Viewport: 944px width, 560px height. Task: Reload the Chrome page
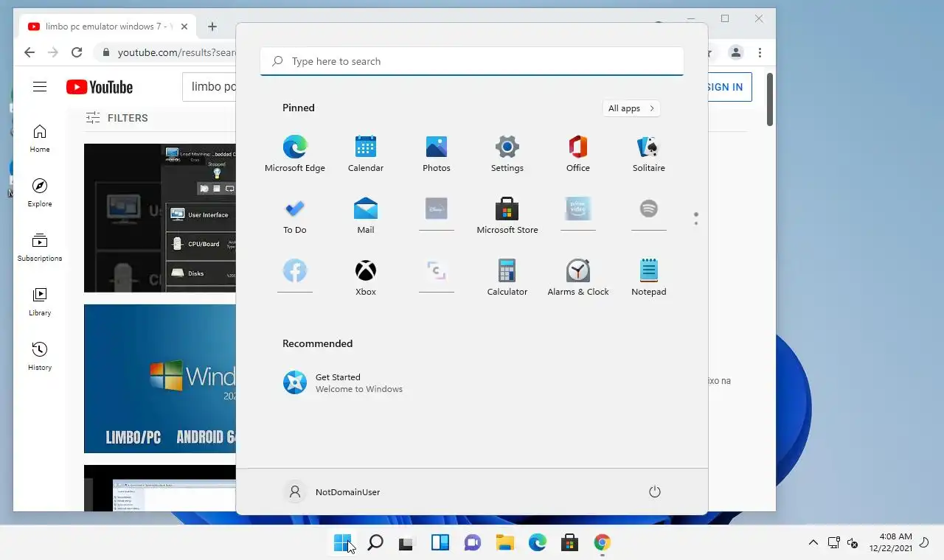pos(77,52)
